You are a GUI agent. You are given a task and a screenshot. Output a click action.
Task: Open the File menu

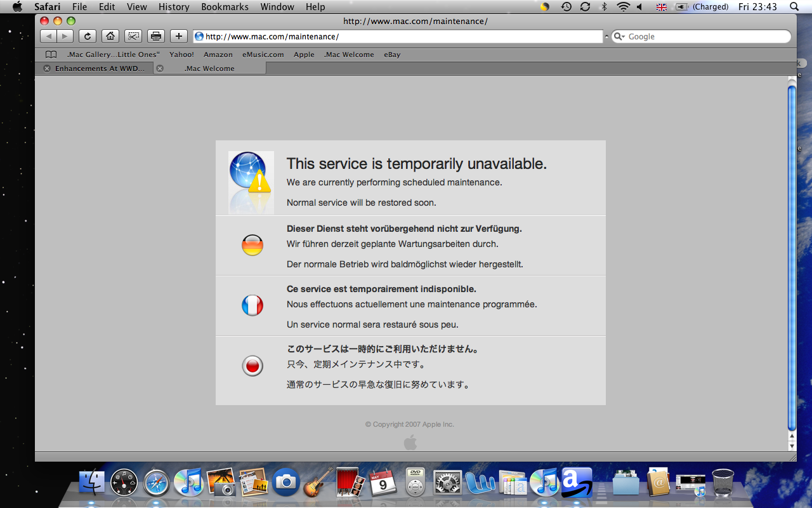(x=80, y=7)
